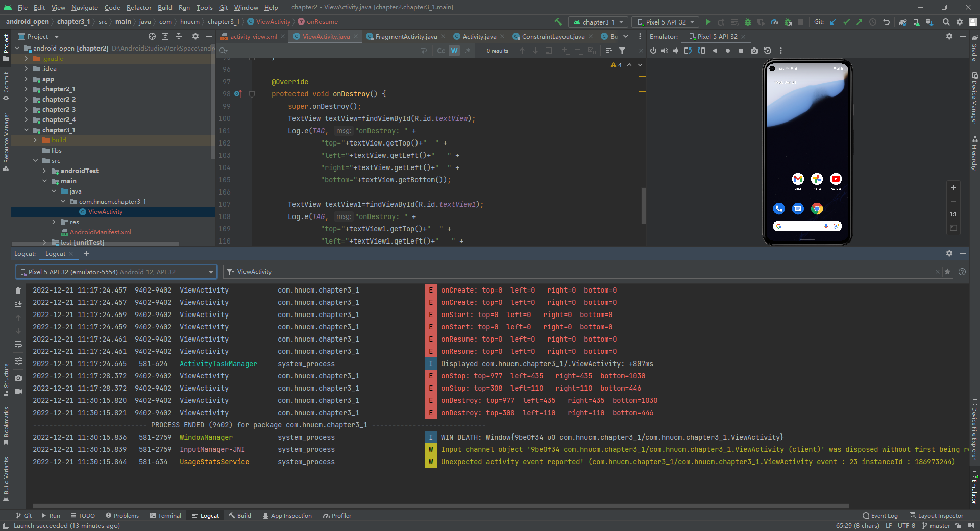
Task: Click Logcat horizontal scrollbar
Action: [442, 506]
